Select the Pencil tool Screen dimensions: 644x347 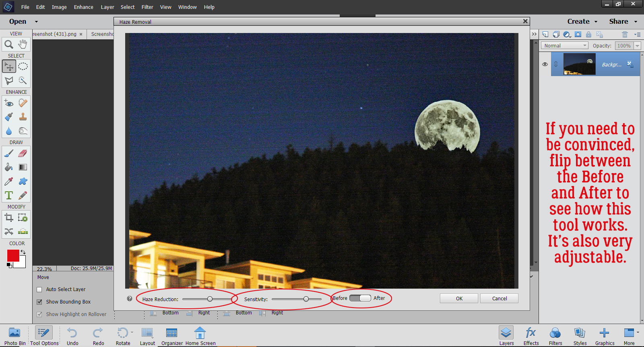click(x=23, y=196)
